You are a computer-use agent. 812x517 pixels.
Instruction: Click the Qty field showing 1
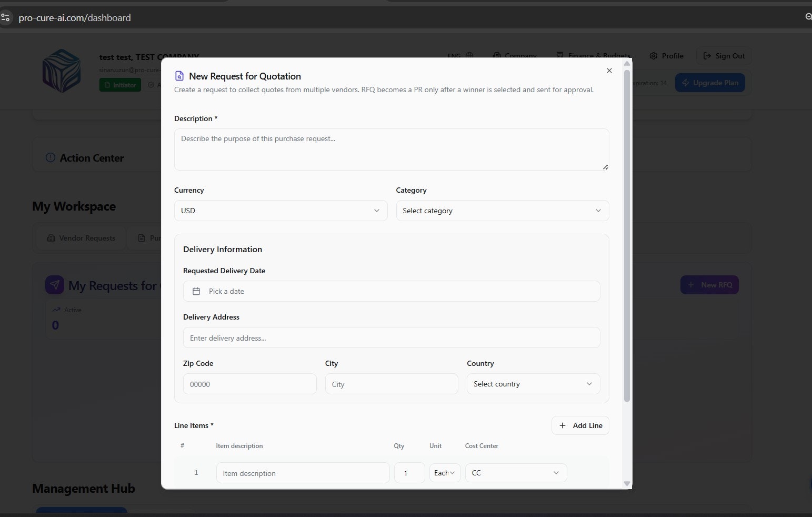click(x=409, y=473)
